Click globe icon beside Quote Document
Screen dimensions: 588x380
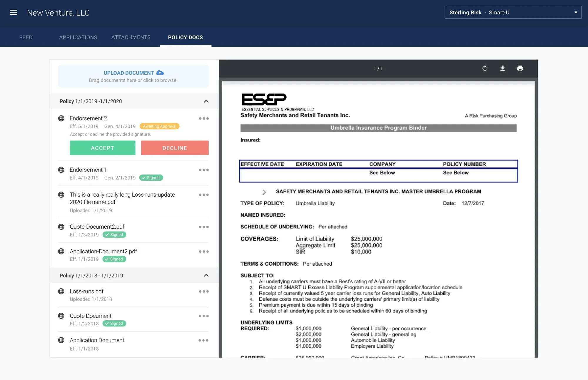[61, 316]
